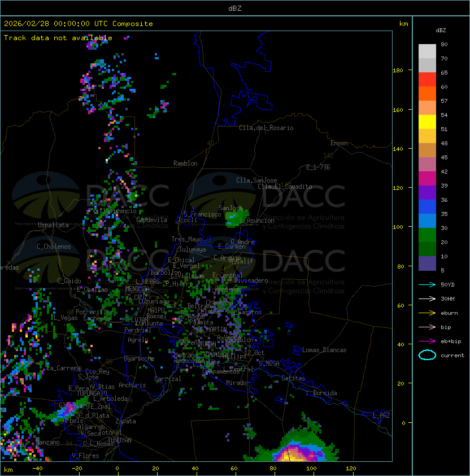Click the Anchoris place label
The image size is (470, 476).
coord(132,385)
